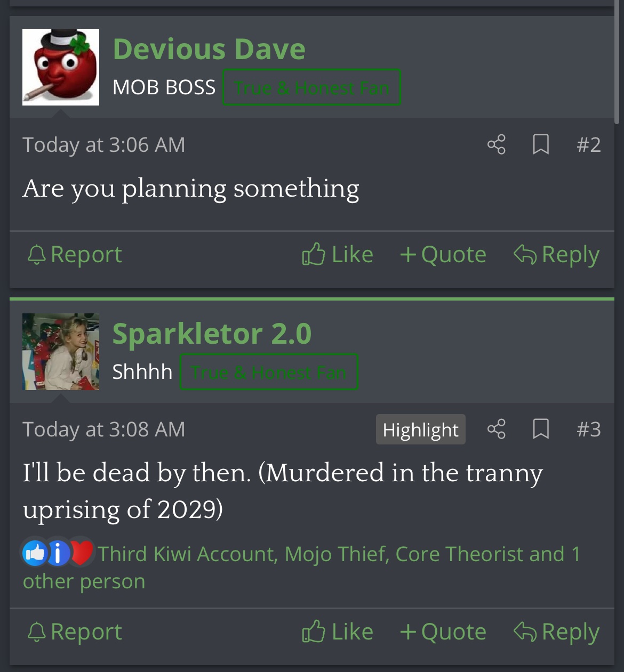This screenshot has height=672, width=624.
Task: Bookmark post #3 by Sparkletor 2.0
Action: pos(541,429)
